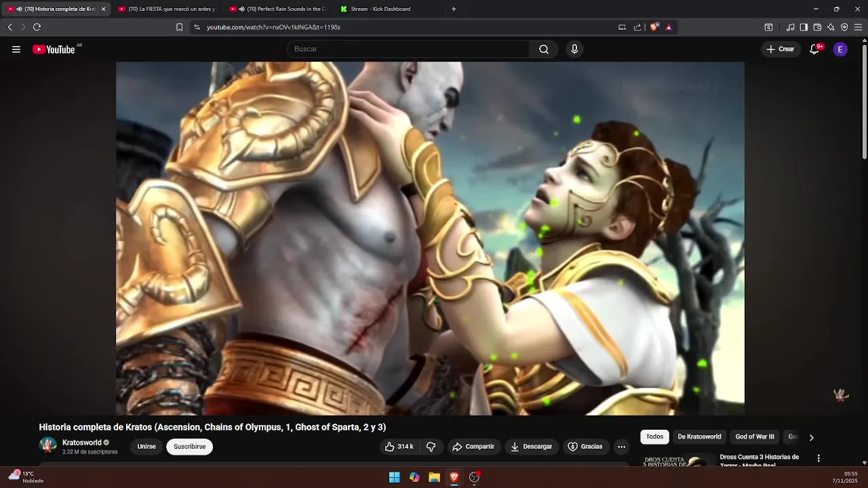Open Brave Rewards triangle icon

tap(669, 27)
